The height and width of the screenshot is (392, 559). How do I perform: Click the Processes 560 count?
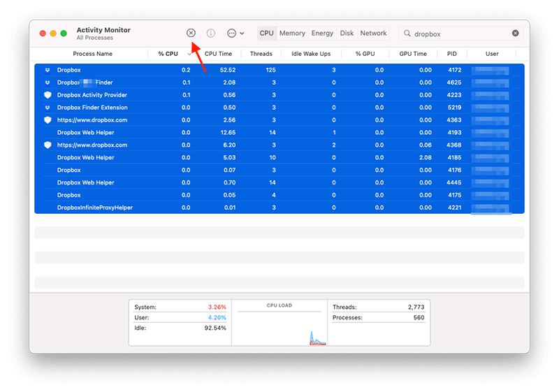[419, 317]
